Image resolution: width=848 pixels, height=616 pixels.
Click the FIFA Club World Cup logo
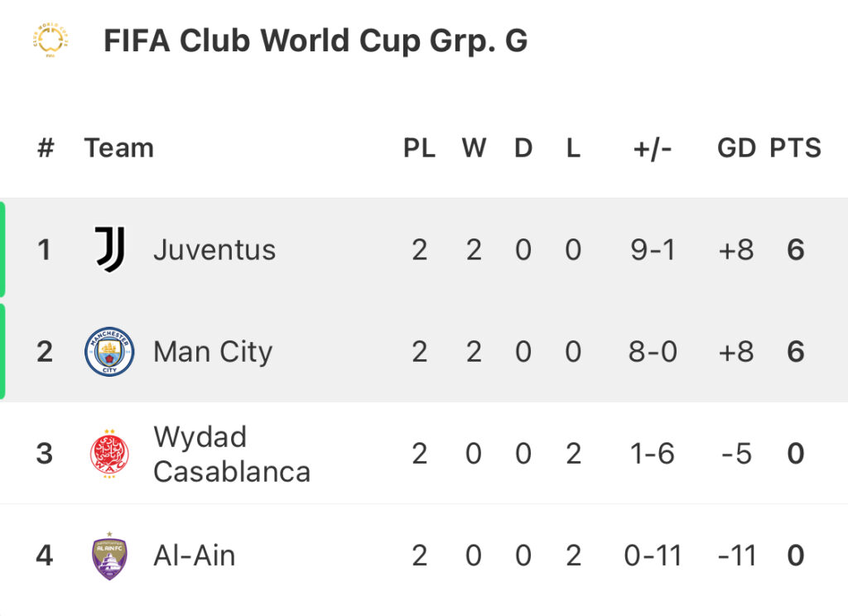coord(51,40)
